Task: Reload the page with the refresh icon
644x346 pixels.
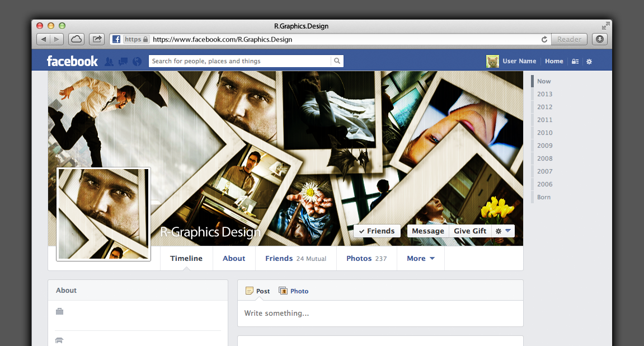Action: 544,40
